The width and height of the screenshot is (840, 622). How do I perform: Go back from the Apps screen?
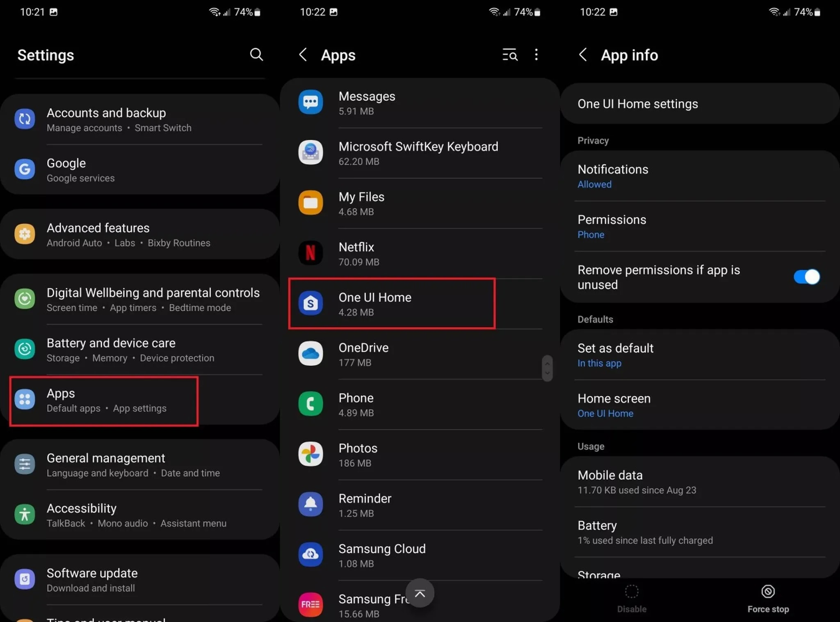pyautogui.click(x=303, y=55)
